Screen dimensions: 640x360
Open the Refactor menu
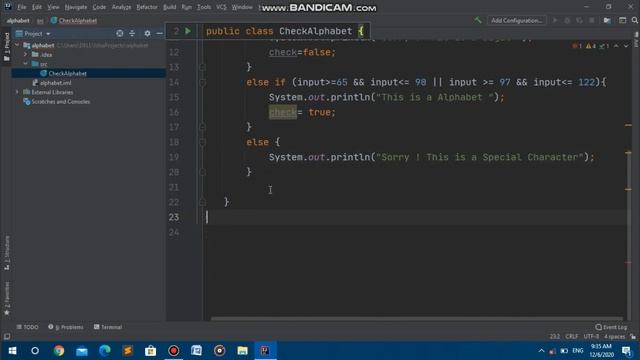tap(147, 7)
